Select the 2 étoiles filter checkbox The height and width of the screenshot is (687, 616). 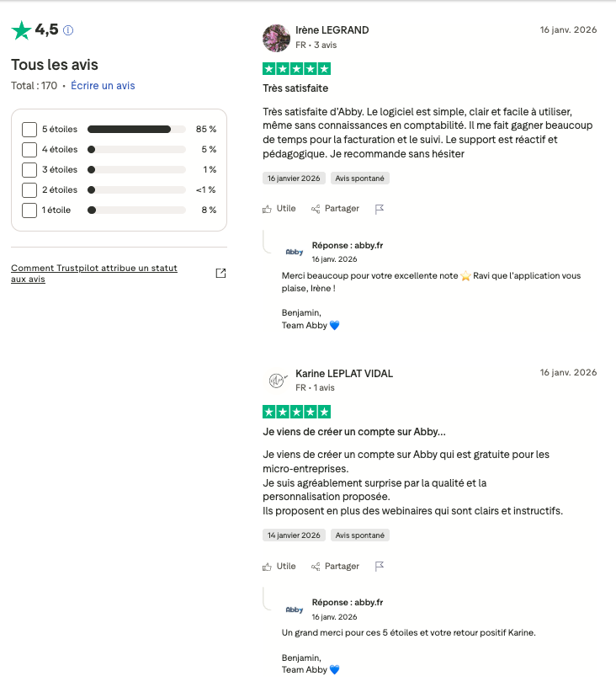click(x=29, y=189)
